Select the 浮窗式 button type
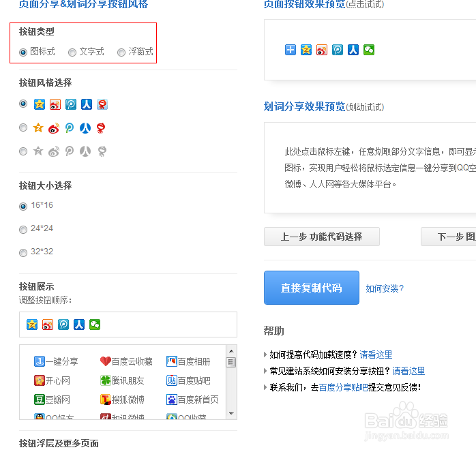This screenshot has height=452, width=476. [x=121, y=52]
